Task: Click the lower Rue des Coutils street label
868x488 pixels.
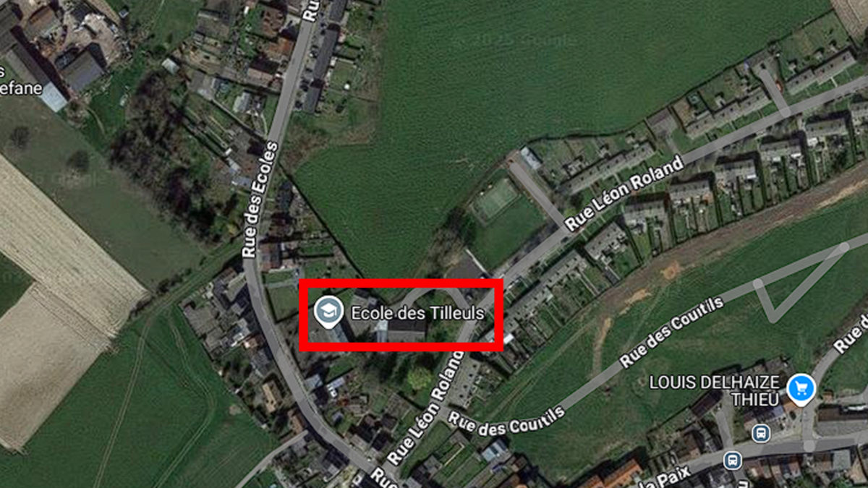Action: pos(506,421)
